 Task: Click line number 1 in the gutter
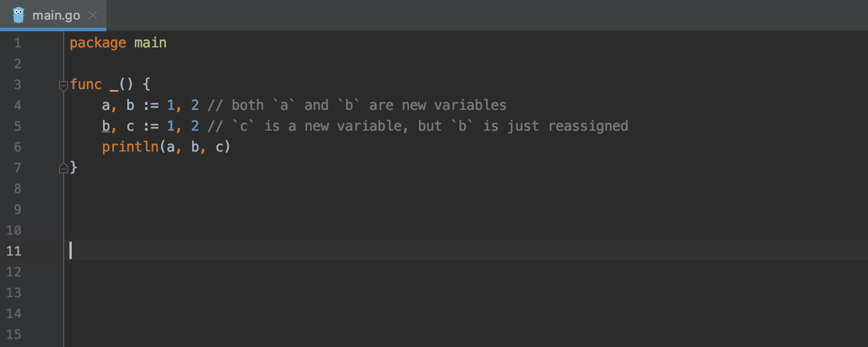[x=17, y=43]
